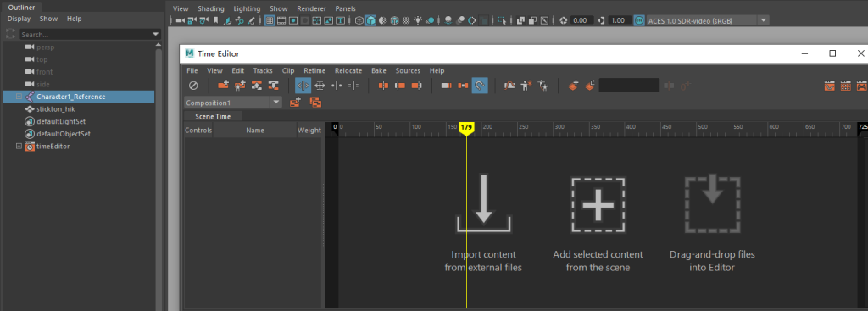This screenshot has height=311, width=868.
Task: Open the Outliner Show menu
Action: coord(48,19)
